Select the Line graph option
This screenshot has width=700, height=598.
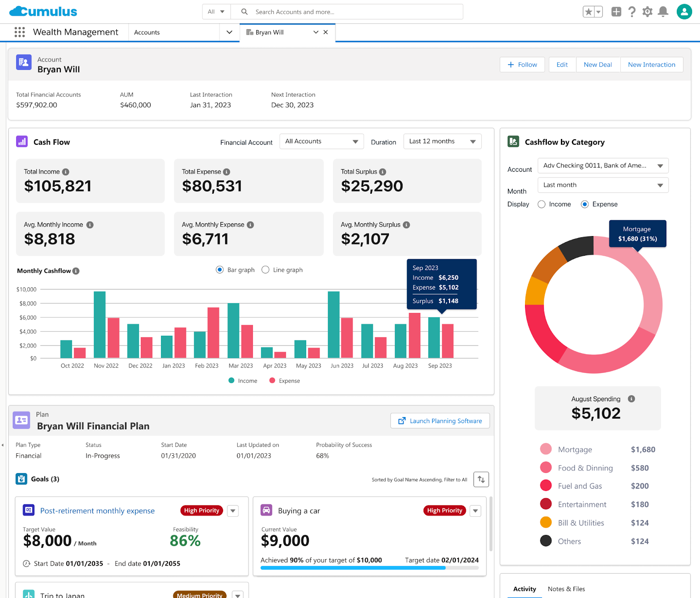pos(265,270)
